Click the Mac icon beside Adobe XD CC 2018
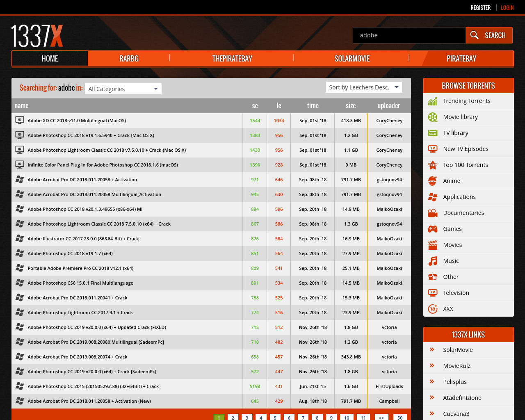 pos(19,120)
